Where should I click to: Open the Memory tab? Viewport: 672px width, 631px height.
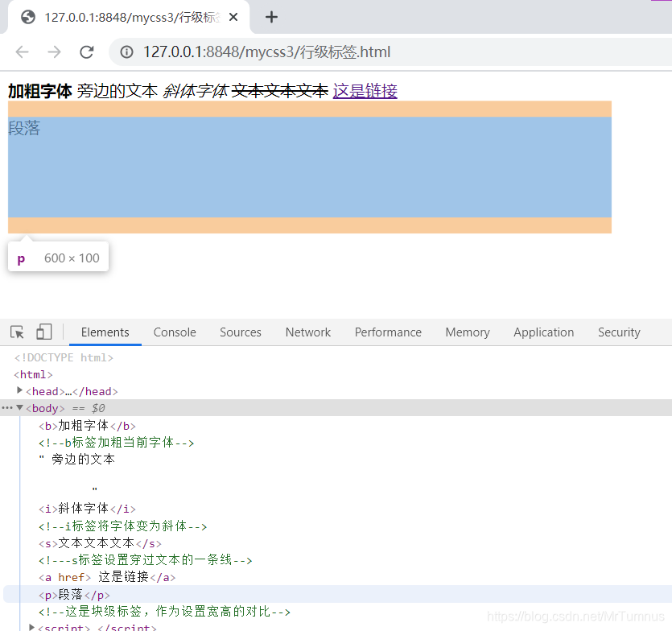click(x=468, y=332)
